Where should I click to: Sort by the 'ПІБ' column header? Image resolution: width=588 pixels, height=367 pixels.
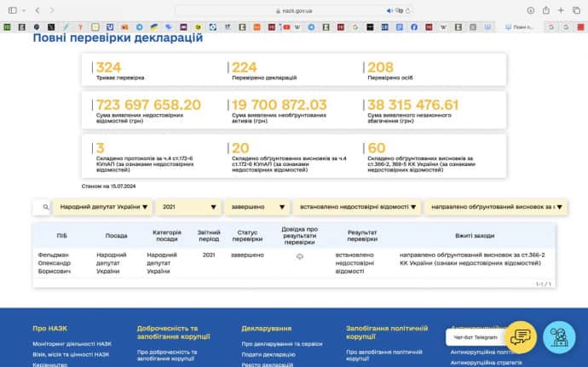(x=61, y=236)
